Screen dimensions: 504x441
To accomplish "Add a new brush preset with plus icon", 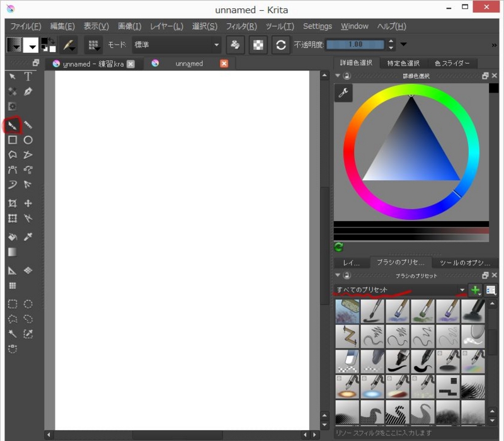I will [x=475, y=290].
